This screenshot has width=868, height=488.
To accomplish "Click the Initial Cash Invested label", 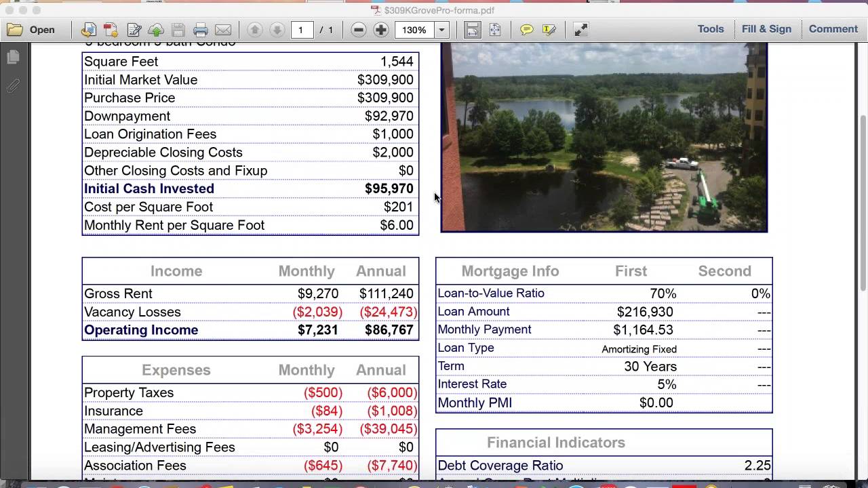I will point(149,188).
